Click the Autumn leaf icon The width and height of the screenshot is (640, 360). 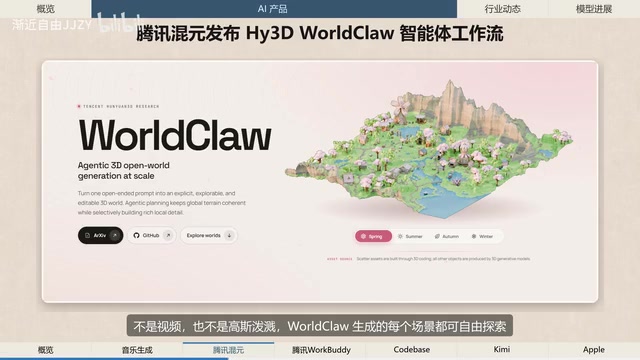click(437, 236)
